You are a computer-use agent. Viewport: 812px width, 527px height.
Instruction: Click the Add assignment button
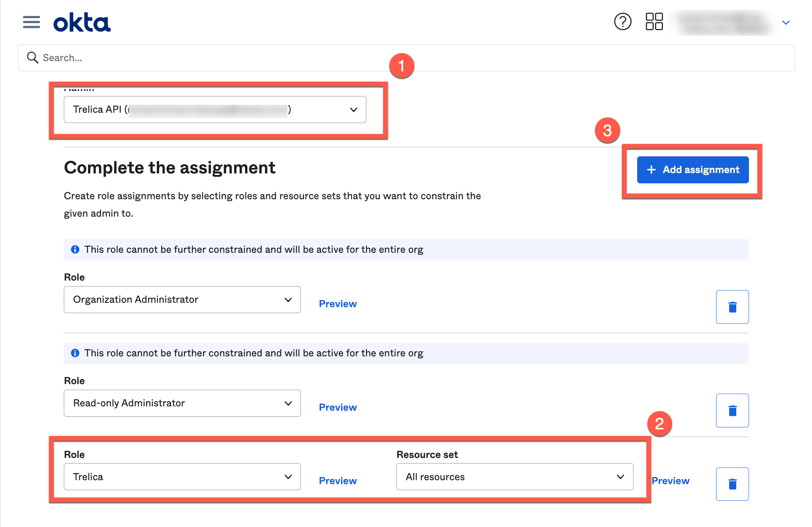coord(693,170)
